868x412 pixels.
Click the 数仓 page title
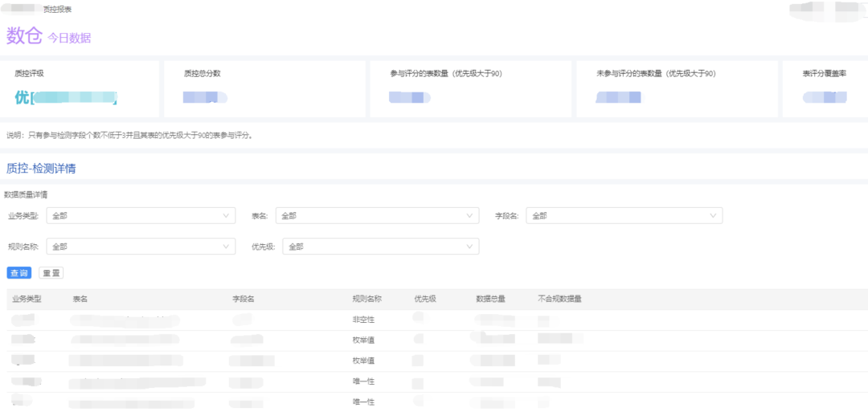pyautogui.click(x=24, y=35)
